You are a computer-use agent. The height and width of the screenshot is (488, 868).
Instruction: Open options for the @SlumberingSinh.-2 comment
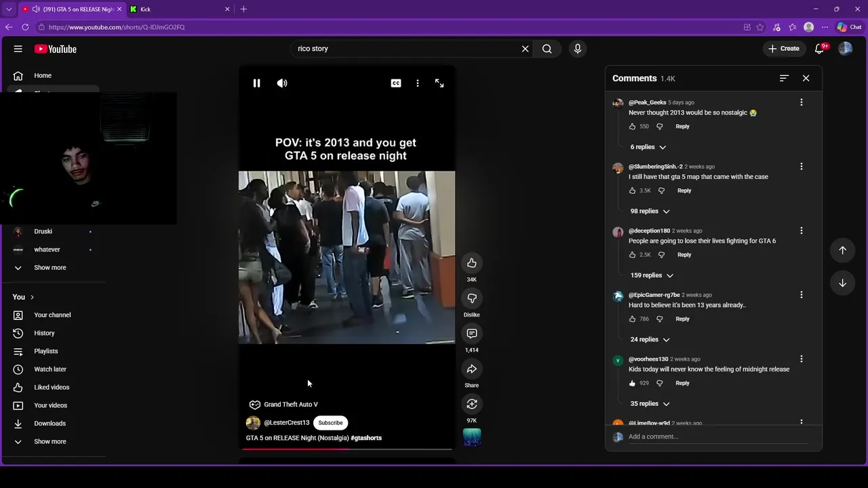click(x=801, y=167)
